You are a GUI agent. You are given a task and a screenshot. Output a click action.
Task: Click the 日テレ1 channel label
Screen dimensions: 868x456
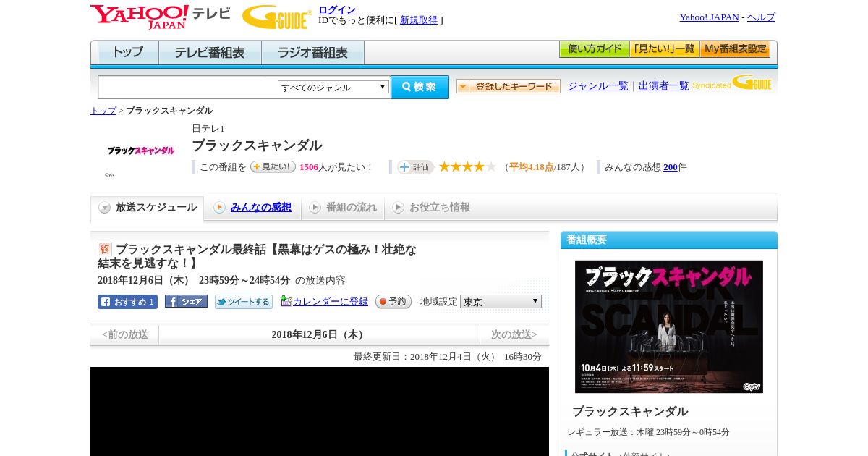(x=208, y=129)
